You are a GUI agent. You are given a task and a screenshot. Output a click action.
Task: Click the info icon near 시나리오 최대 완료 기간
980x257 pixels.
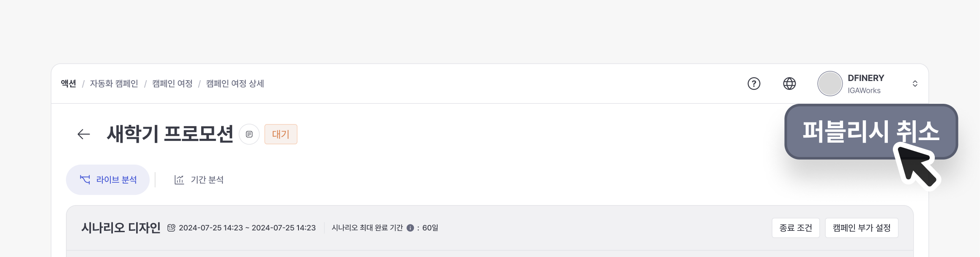(x=410, y=228)
